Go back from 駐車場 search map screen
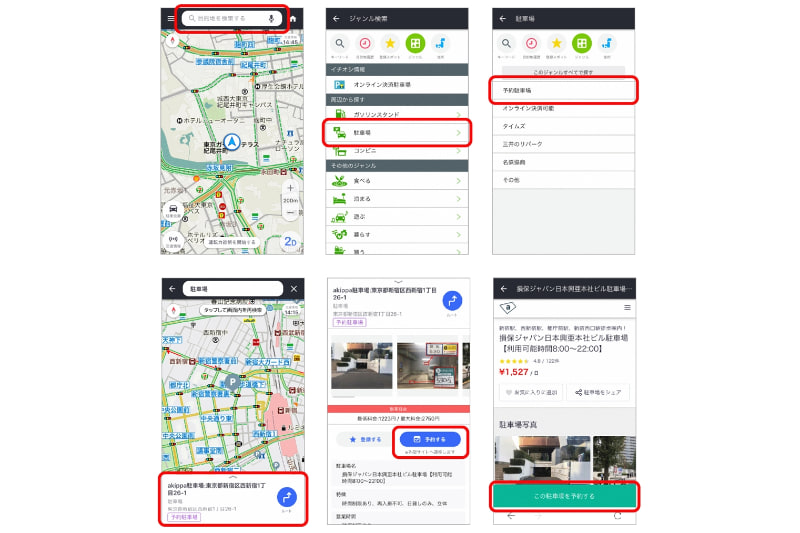Image resolution: width=800 pixels, height=533 pixels. tap(172, 289)
